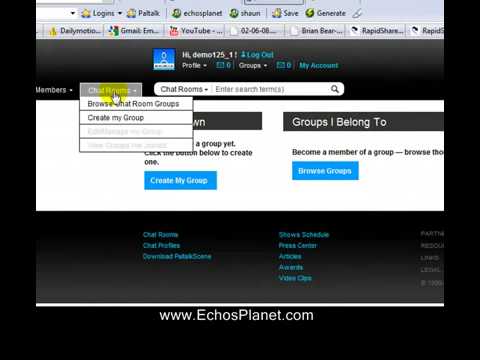Viewport: 480px width, 360px height.
Task: Click the Paltalk toolbar shortcut
Action: (x=144, y=13)
